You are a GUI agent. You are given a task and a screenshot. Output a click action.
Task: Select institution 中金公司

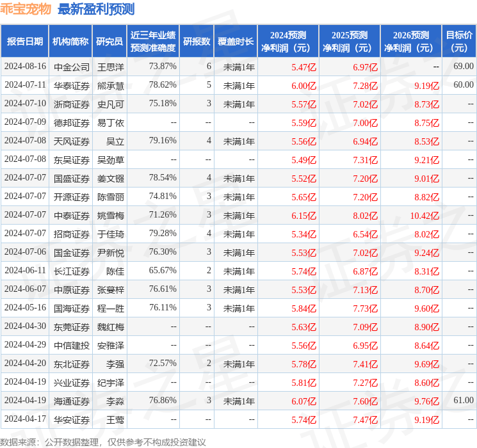pyautogui.click(x=72, y=67)
